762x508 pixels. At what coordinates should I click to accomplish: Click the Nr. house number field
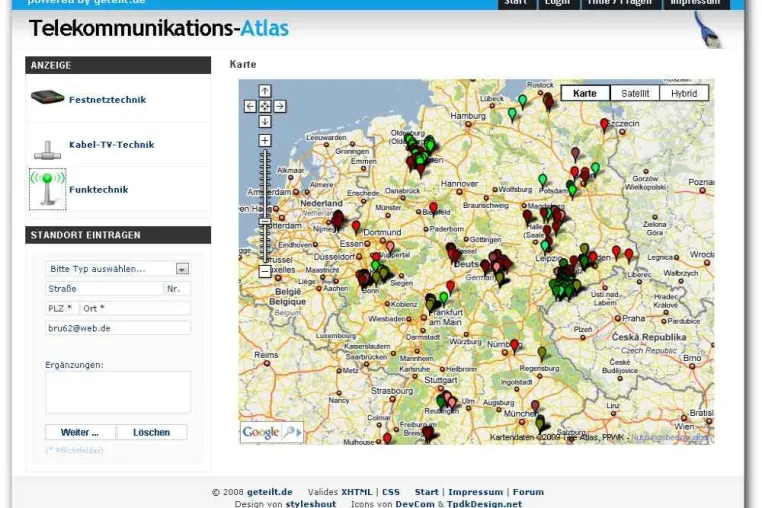pos(177,288)
